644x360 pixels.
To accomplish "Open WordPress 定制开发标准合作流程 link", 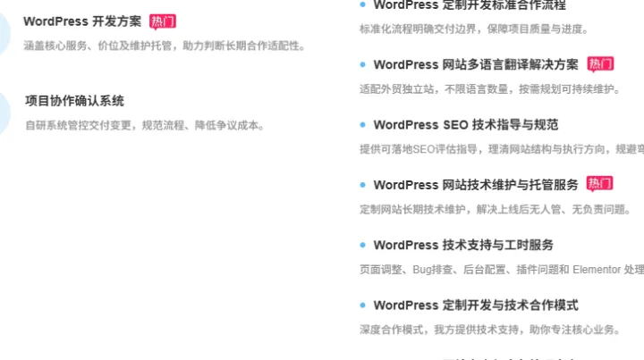I will [x=470, y=5].
